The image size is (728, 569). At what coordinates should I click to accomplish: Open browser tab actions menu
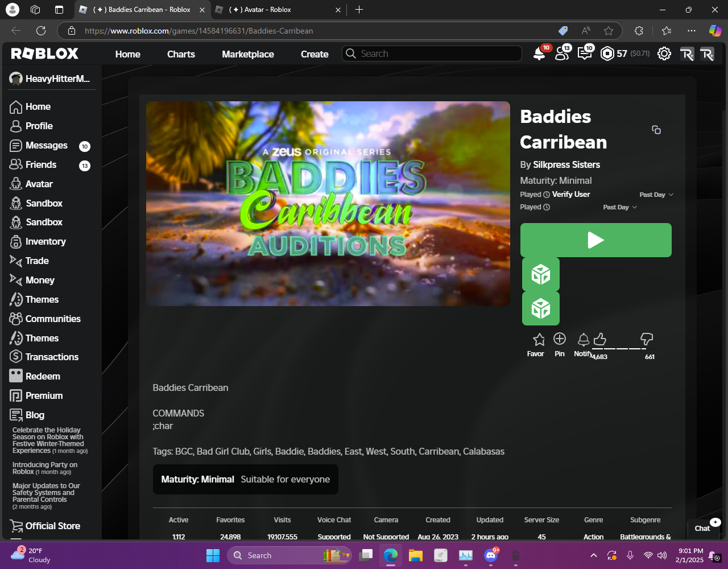(59, 10)
